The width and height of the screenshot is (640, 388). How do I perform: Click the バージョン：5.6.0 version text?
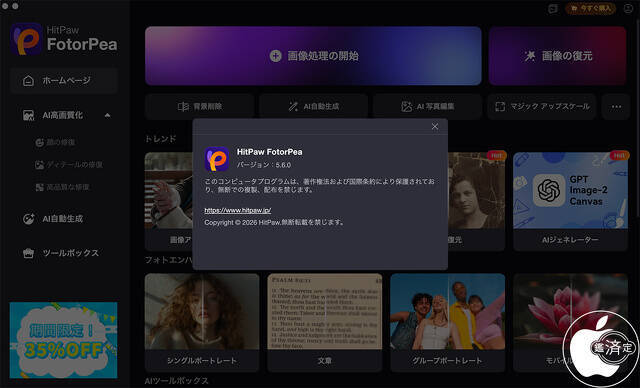coord(264,165)
